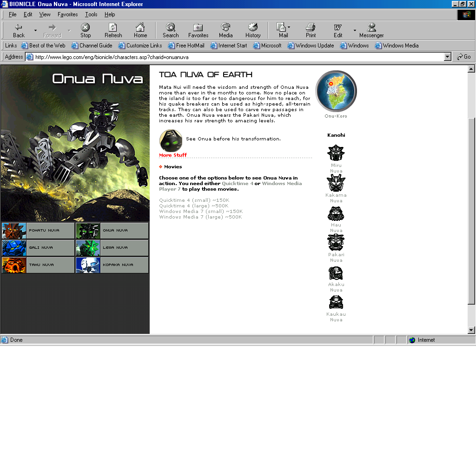Open the Customize Links shortcut
The image size is (476, 465).
[x=140, y=46]
